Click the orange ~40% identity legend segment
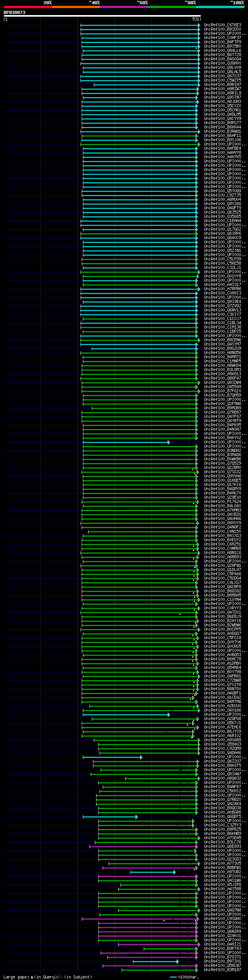 tap(76, 7)
